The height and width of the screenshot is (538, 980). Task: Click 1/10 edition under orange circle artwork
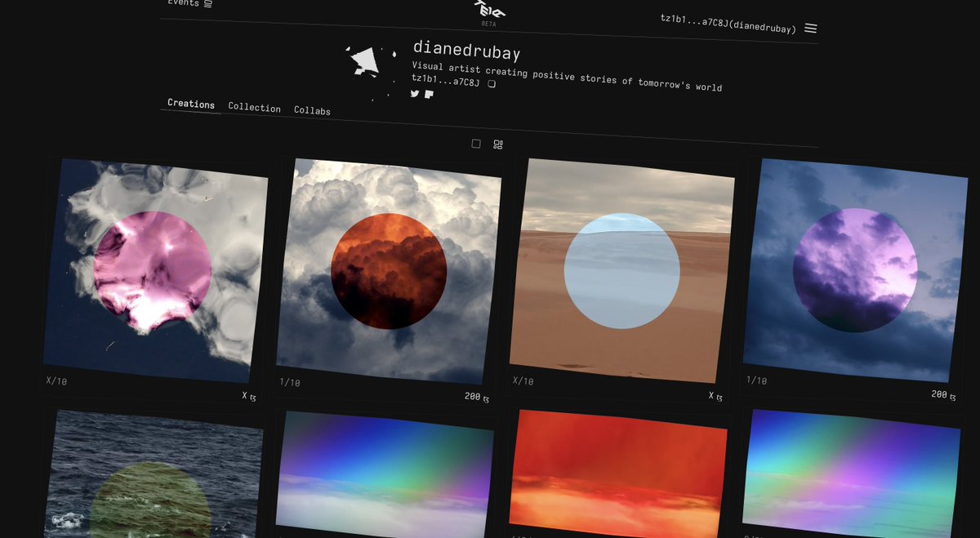[290, 381]
